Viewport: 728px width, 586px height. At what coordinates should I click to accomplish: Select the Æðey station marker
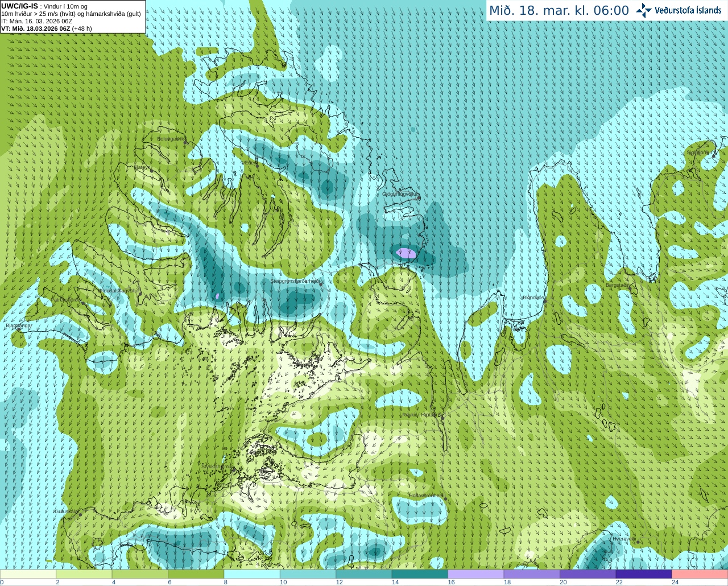click(257, 166)
